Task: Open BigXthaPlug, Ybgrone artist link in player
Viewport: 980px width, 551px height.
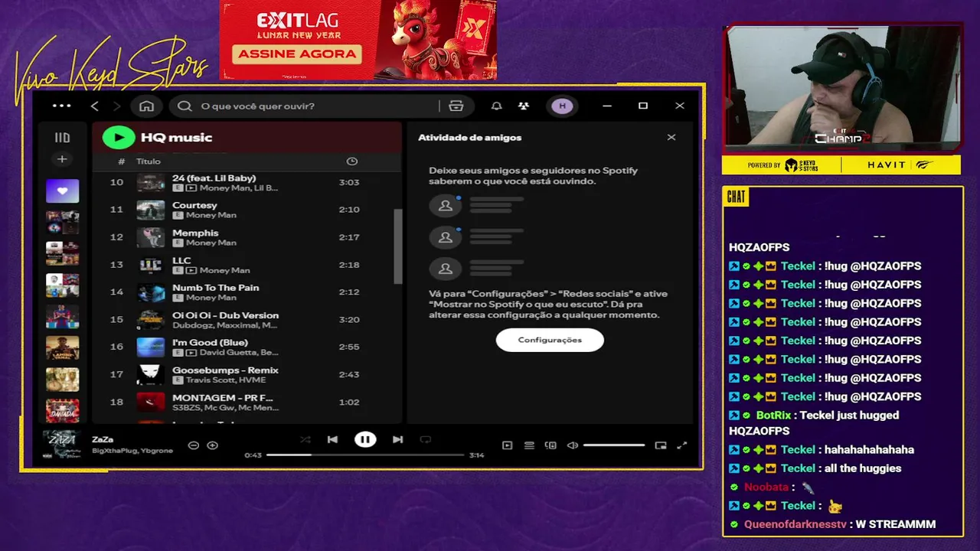Action: [x=132, y=451]
